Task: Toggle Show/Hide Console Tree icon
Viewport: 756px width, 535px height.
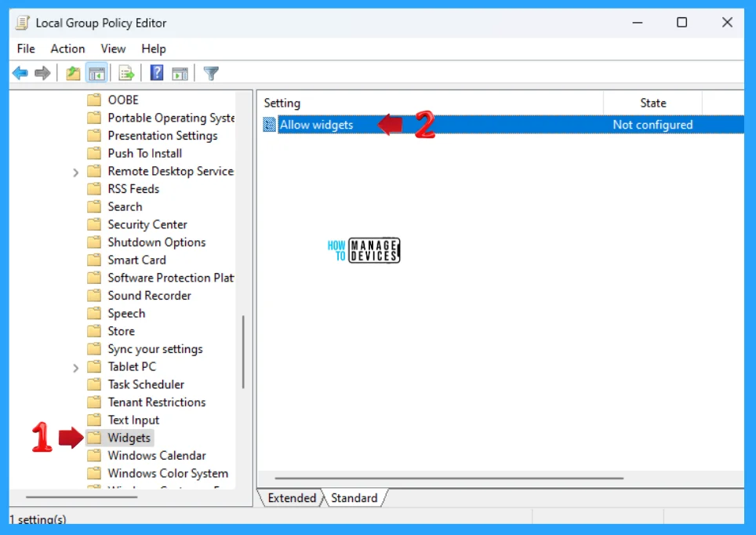Action: 96,73
